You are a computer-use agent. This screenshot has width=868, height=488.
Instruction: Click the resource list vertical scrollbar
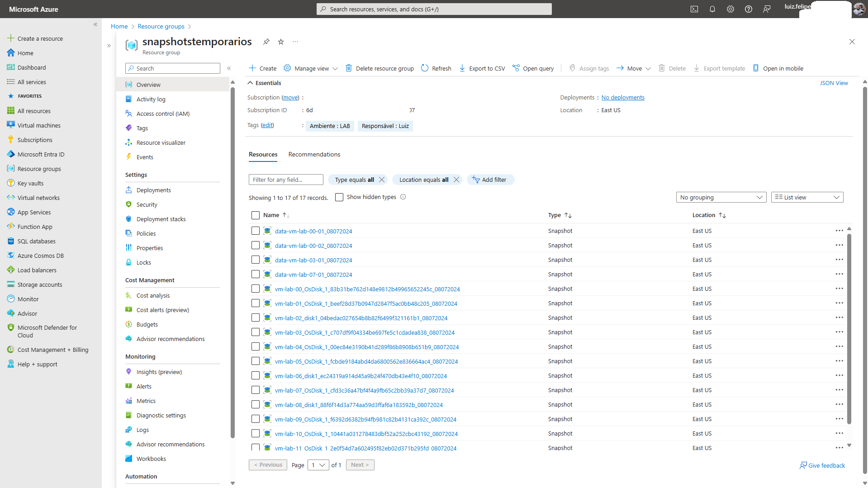pyautogui.click(x=849, y=326)
